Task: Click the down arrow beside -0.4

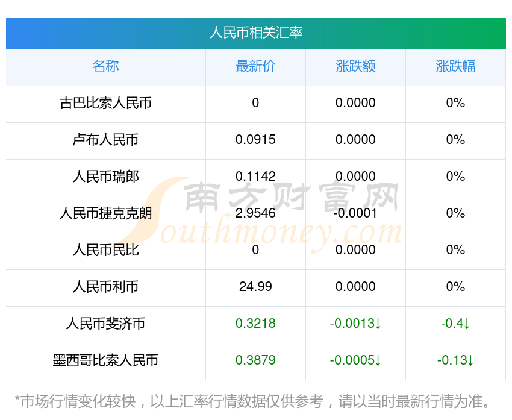Action: click(467, 324)
